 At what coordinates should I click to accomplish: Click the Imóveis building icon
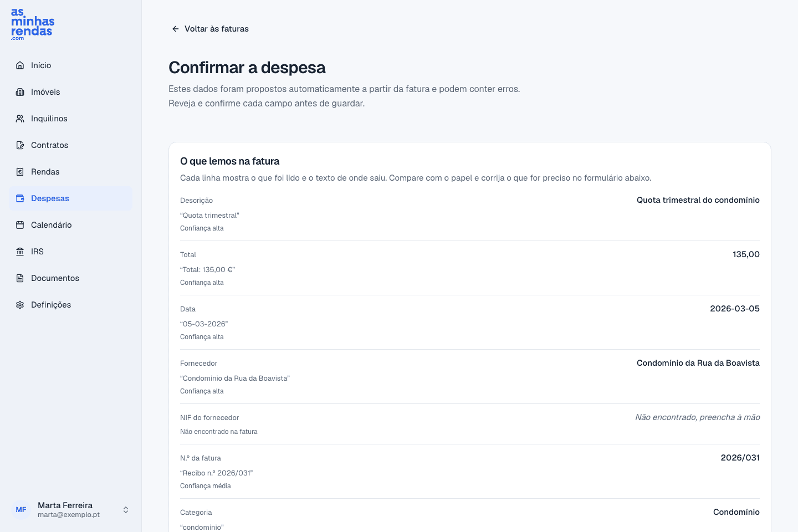(x=20, y=92)
